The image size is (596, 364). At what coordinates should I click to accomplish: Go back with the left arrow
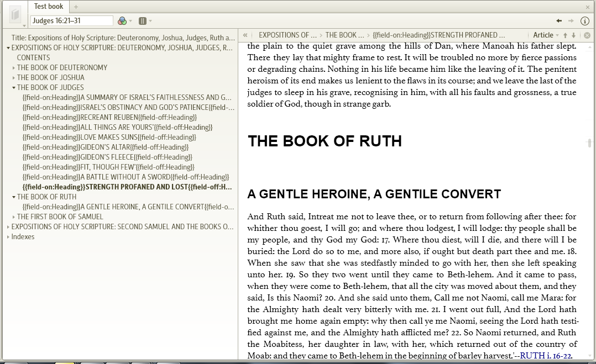coord(559,21)
